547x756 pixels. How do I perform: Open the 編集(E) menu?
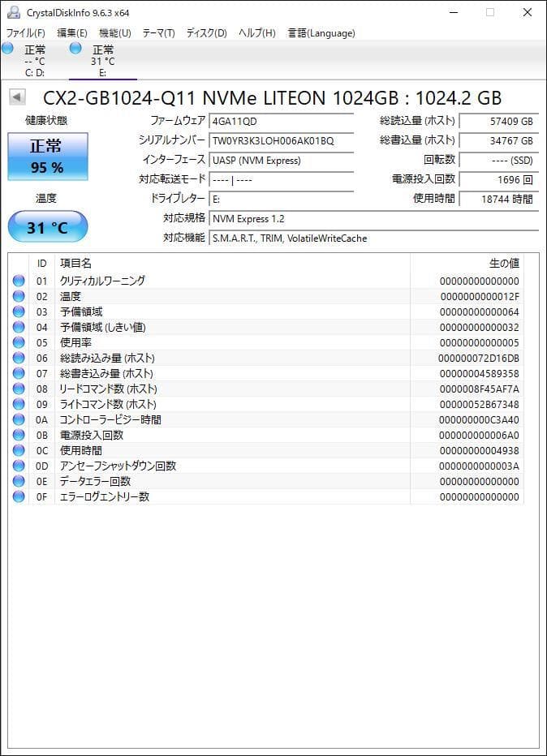pos(72,32)
